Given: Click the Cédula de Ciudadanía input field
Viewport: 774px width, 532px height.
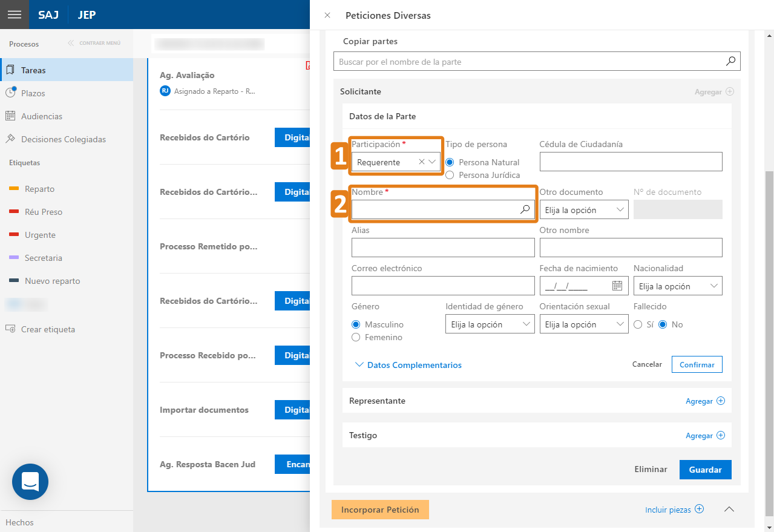Looking at the screenshot, I should point(631,162).
